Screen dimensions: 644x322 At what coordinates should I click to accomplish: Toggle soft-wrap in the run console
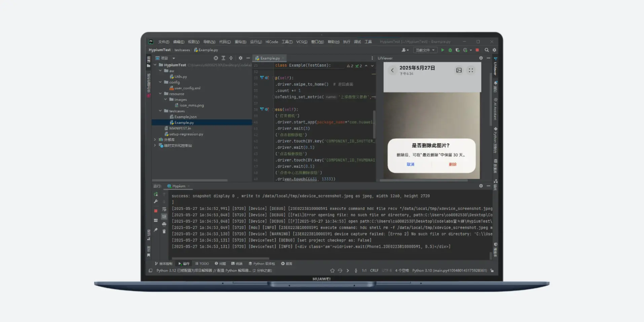pyautogui.click(x=164, y=209)
